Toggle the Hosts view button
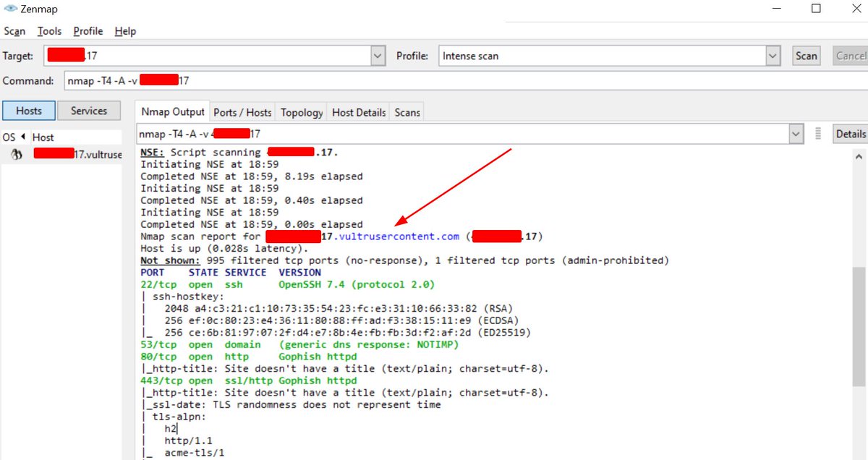Image resolution: width=868 pixels, height=460 pixels. 29,111
